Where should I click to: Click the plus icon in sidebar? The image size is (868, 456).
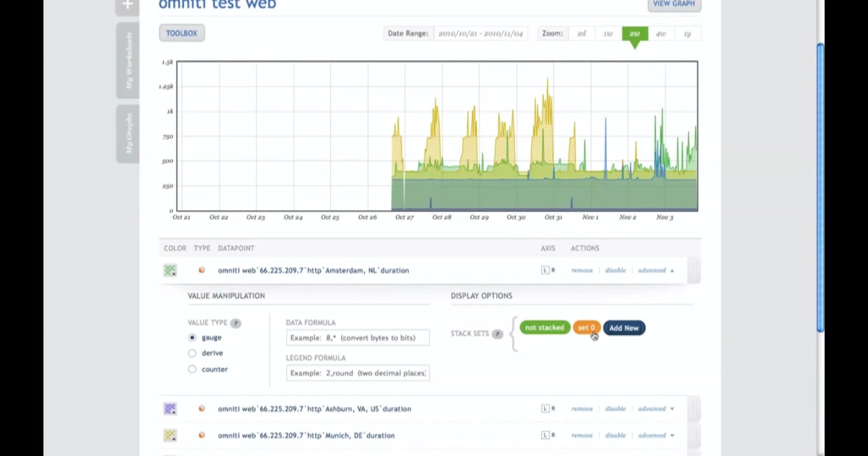point(127,5)
